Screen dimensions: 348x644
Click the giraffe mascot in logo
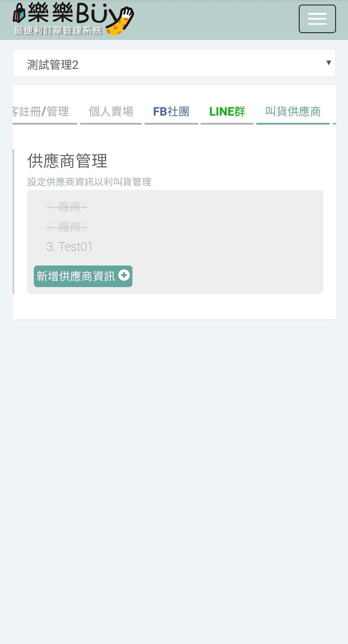[x=120, y=21]
